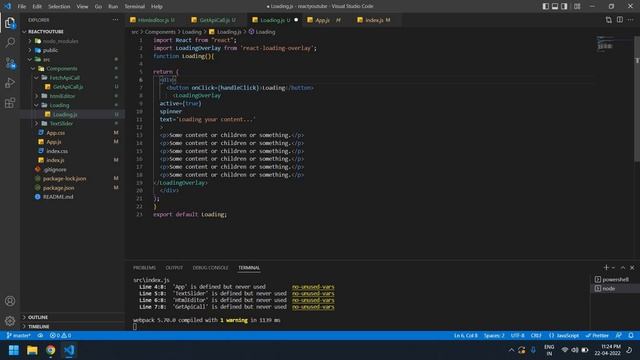Screen dimensions: 640x360
Task: Toggle the primary side bar layout icon
Action: tap(546, 6)
